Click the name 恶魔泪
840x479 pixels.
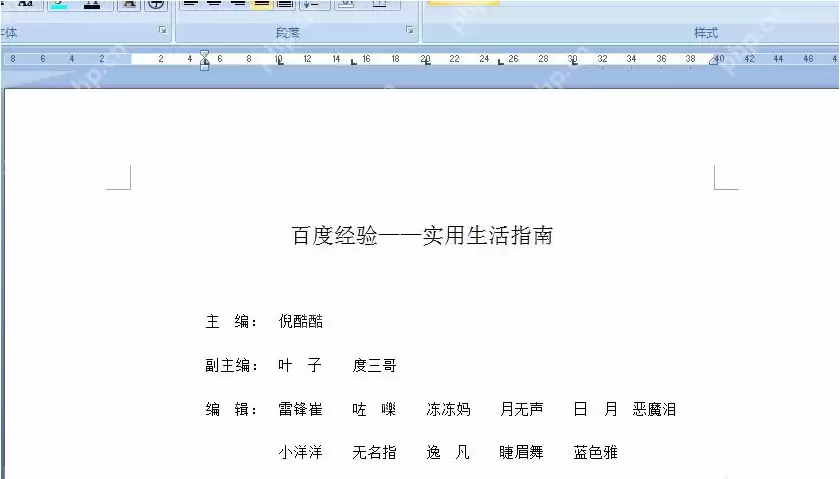[x=654, y=409]
